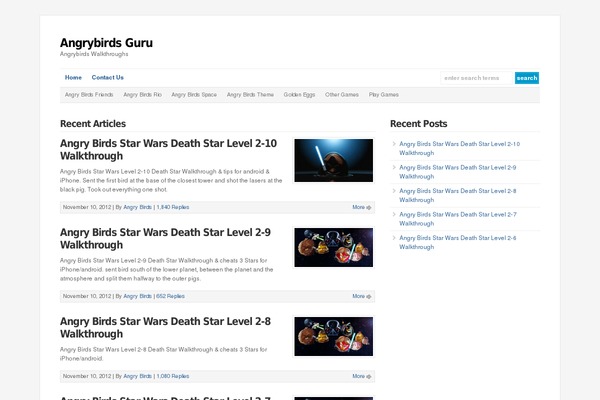Click More link for Level 2-8 article
This screenshot has height=400, width=600.
coord(362,376)
